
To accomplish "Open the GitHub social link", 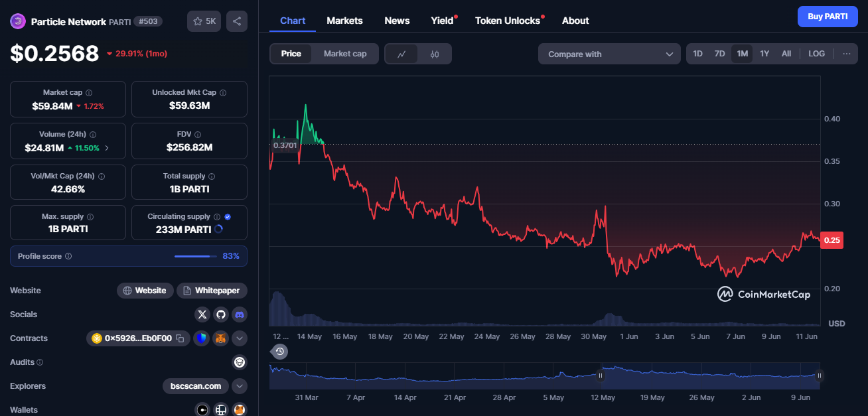I will pyautogui.click(x=221, y=314).
